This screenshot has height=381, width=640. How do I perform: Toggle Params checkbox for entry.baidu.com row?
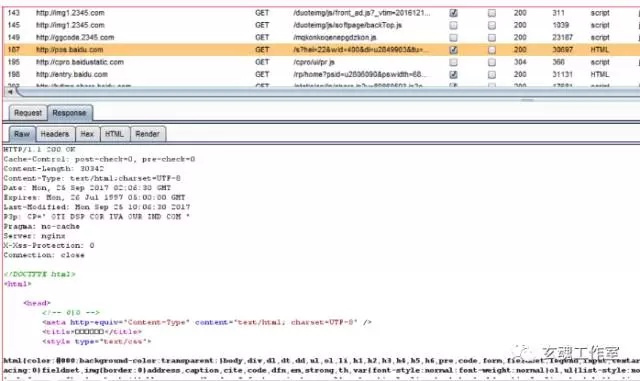[x=453, y=75]
